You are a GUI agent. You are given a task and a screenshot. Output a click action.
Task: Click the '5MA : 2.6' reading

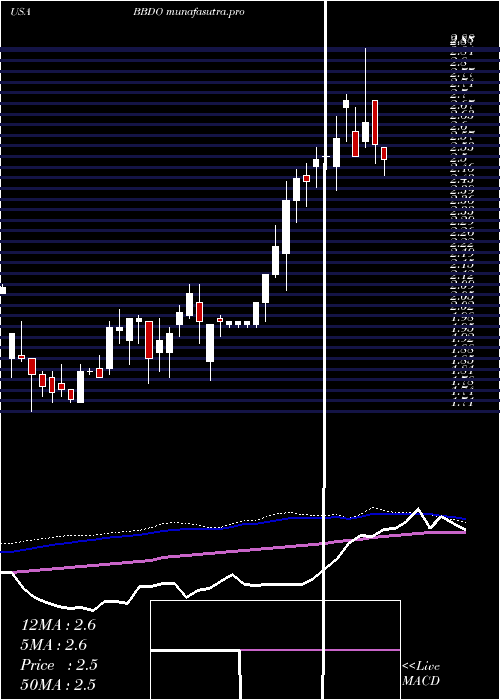coord(54,645)
